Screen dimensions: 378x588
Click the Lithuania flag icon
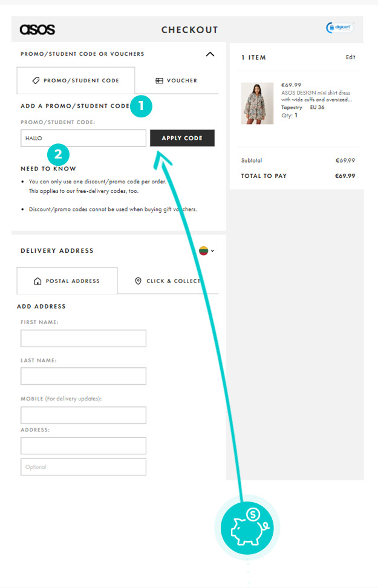(x=204, y=250)
